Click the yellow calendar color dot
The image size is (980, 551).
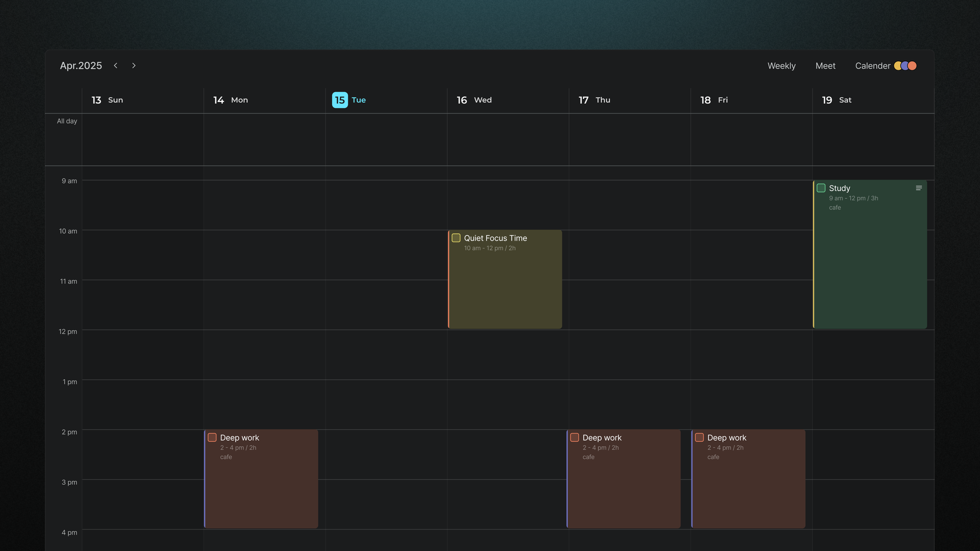pyautogui.click(x=898, y=66)
